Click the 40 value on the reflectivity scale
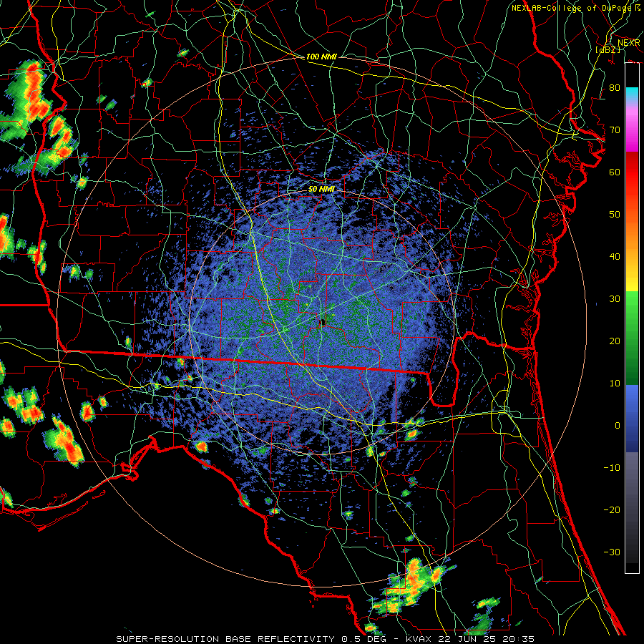 pyautogui.click(x=615, y=257)
